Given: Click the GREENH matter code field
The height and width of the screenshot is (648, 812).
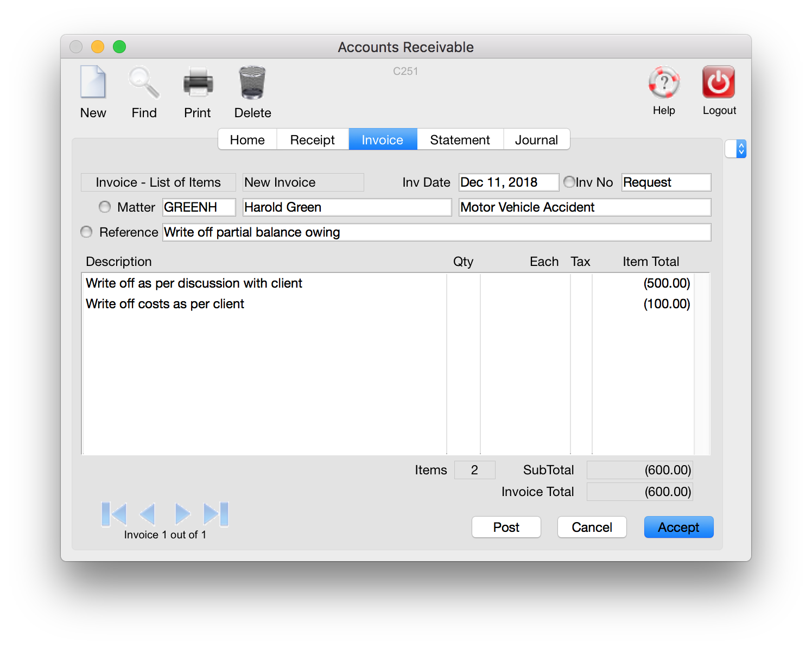Looking at the screenshot, I should [199, 207].
